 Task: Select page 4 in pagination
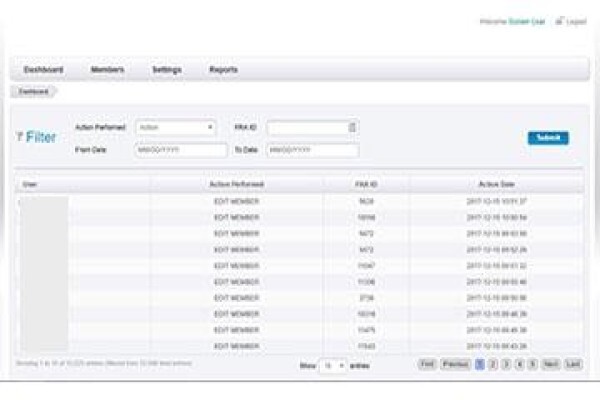click(519, 364)
